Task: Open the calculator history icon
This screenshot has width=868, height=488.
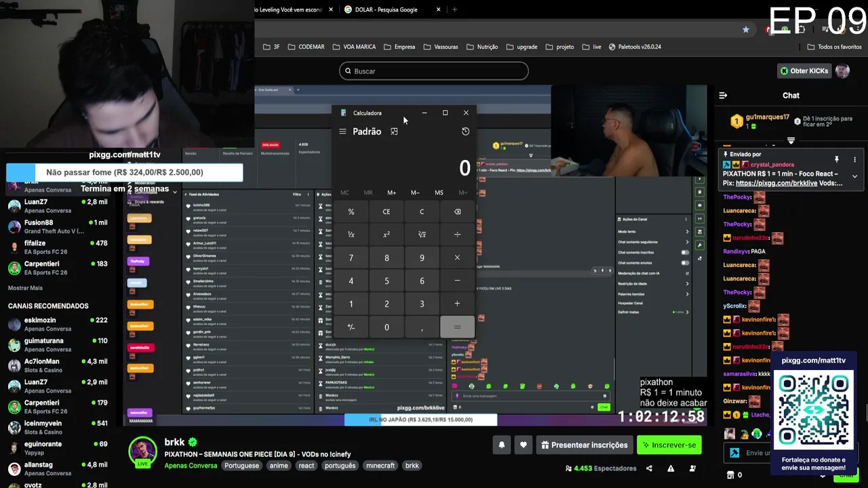Action: click(465, 131)
